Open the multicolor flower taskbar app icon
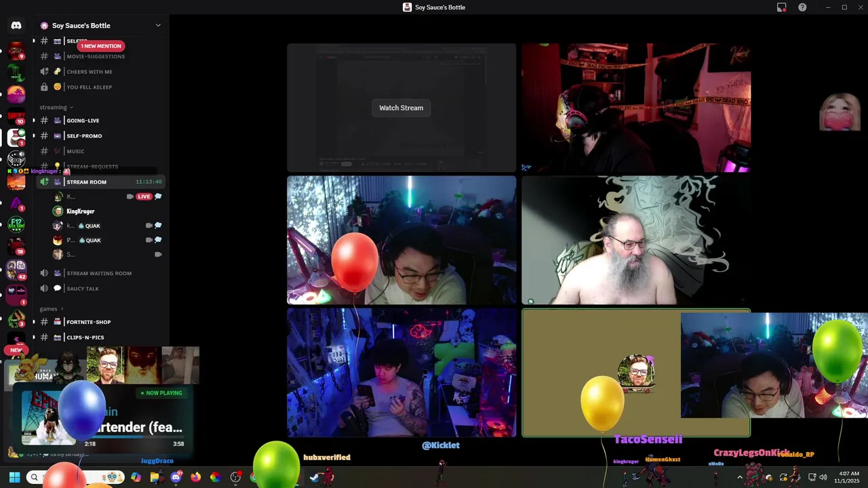The height and width of the screenshot is (488, 868). point(215,477)
